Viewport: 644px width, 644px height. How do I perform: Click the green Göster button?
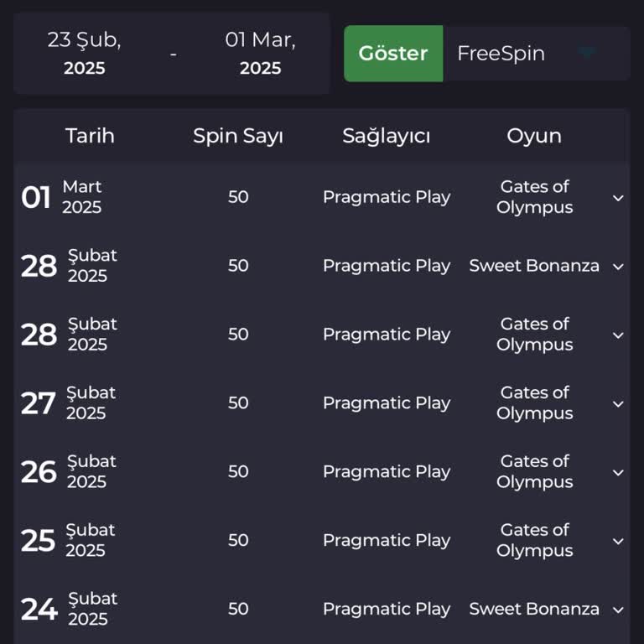coord(393,54)
